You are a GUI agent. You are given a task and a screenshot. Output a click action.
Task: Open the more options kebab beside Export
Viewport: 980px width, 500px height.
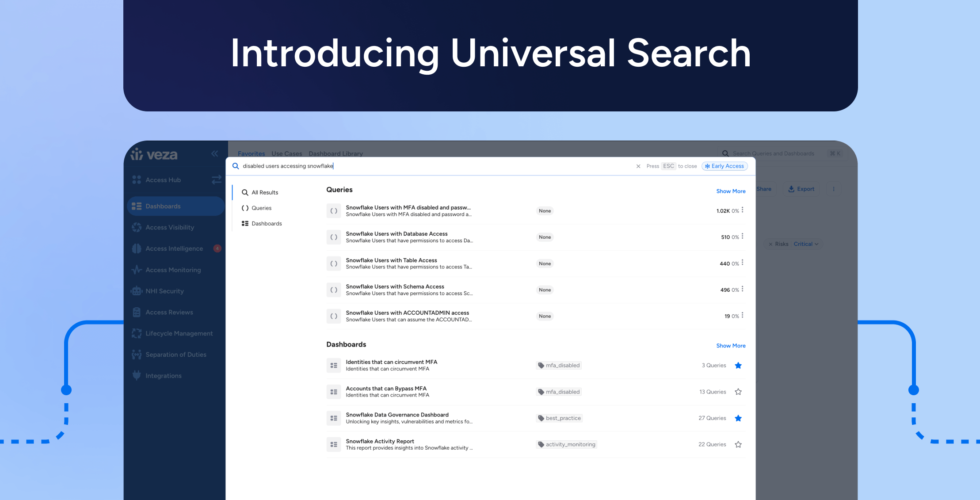point(834,189)
